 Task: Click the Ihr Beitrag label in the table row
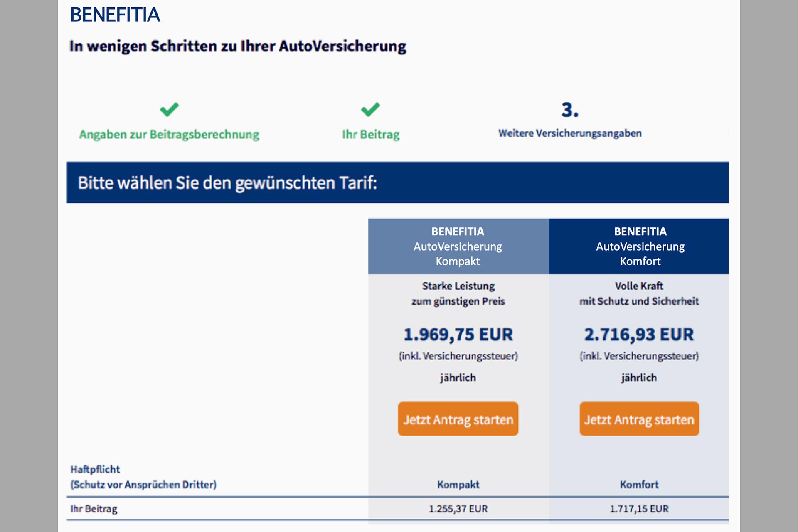point(94,509)
